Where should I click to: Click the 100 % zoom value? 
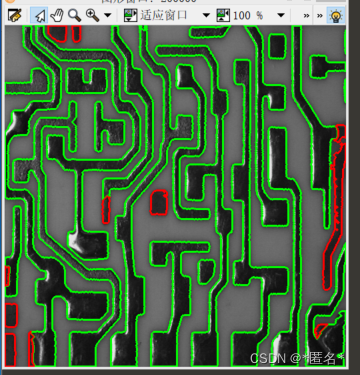tap(248, 15)
